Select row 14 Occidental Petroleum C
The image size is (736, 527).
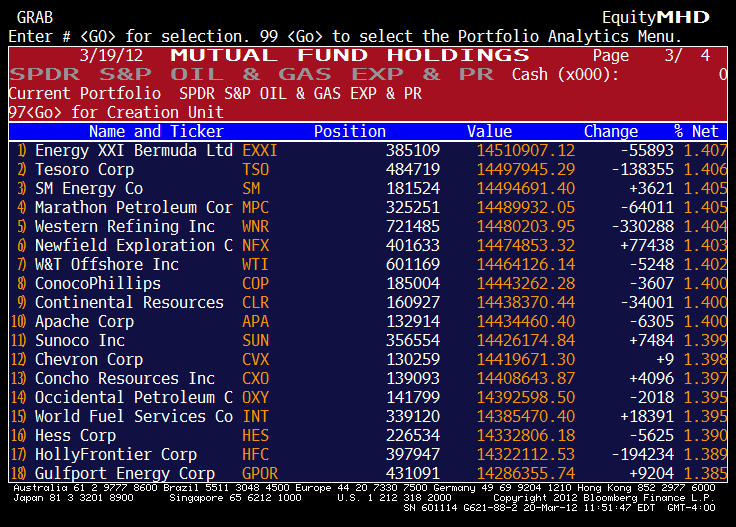[368, 397]
